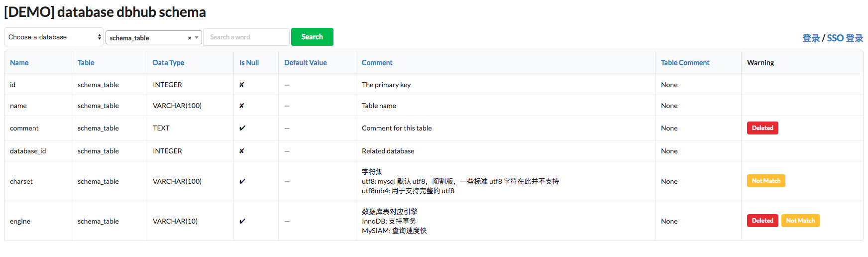The height and width of the screenshot is (257, 868).
Task: Focus the Search a word input field
Action: click(246, 37)
